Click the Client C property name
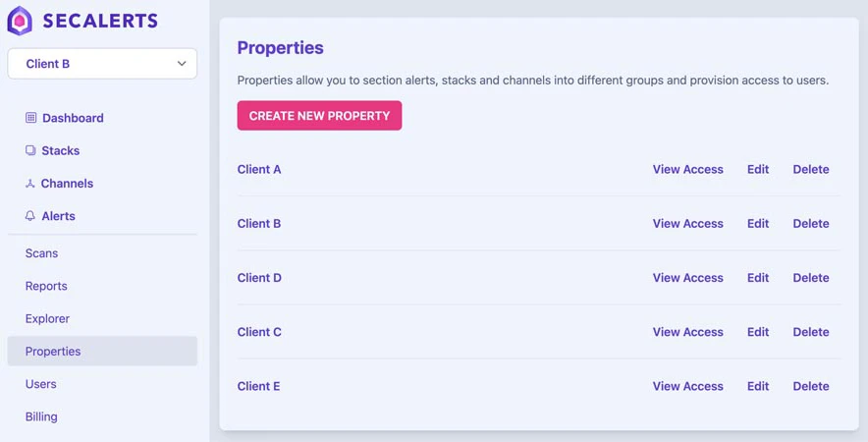 259,332
